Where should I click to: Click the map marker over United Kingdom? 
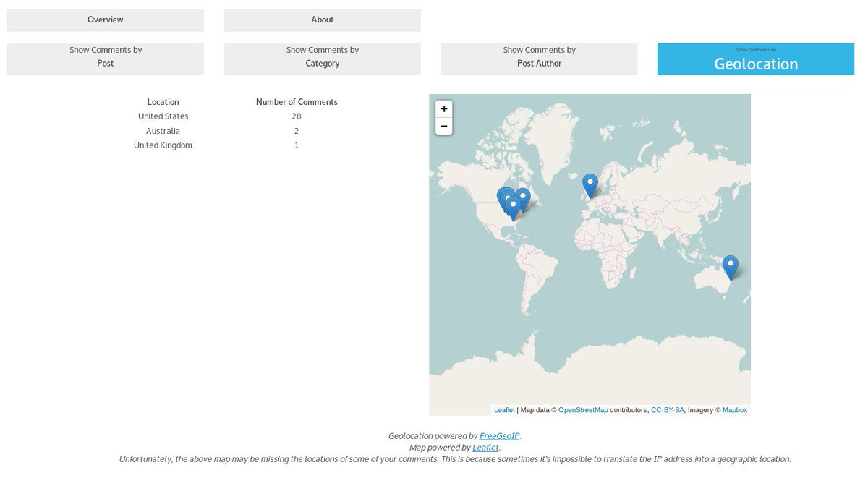[590, 186]
